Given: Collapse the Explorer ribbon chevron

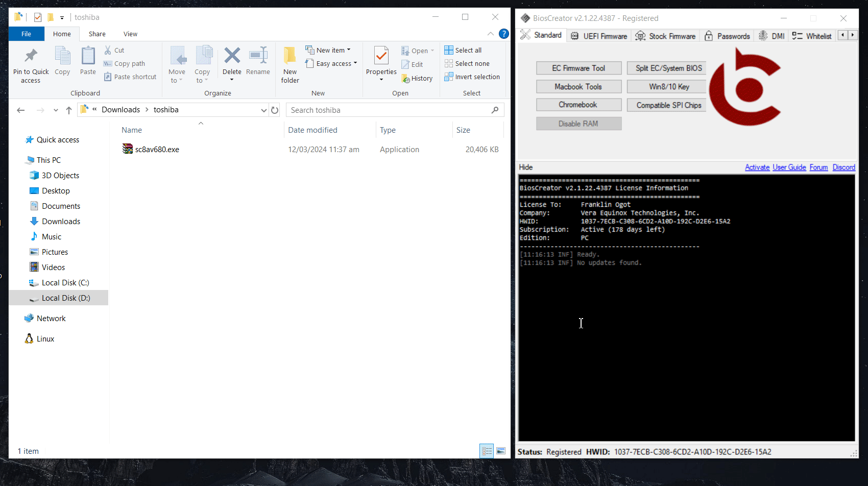Looking at the screenshot, I should pos(490,34).
